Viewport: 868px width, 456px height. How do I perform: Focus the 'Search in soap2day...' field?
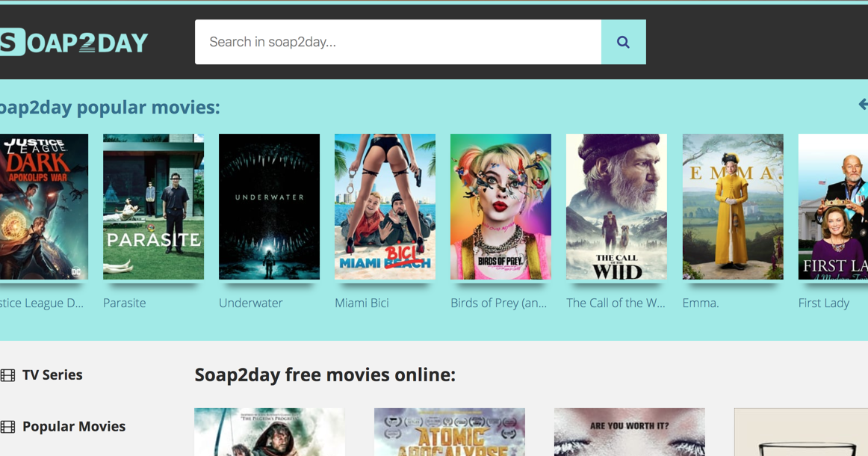(x=398, y=42)
